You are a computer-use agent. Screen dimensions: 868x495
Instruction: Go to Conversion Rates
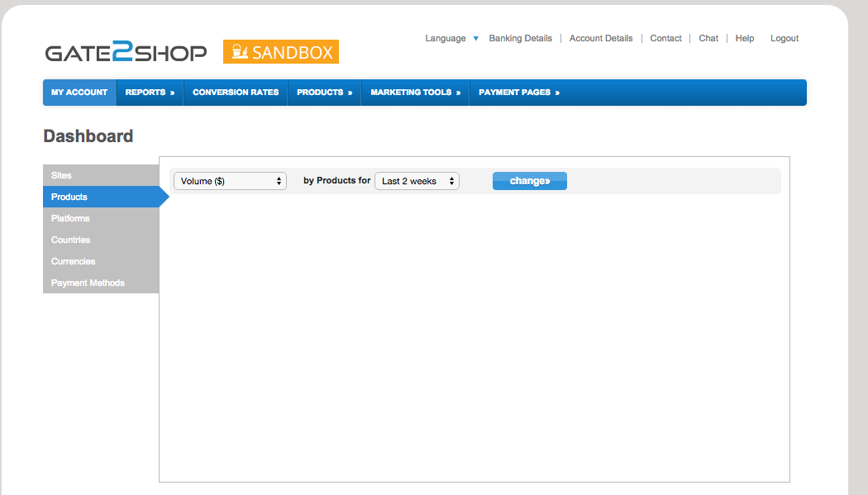[236, 93]
